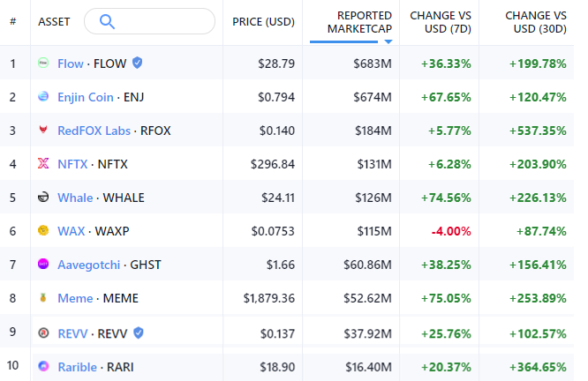The image size is (588, 381).
Task: Sort by Change vs USD (30D) header
Action: coord(536,22)
